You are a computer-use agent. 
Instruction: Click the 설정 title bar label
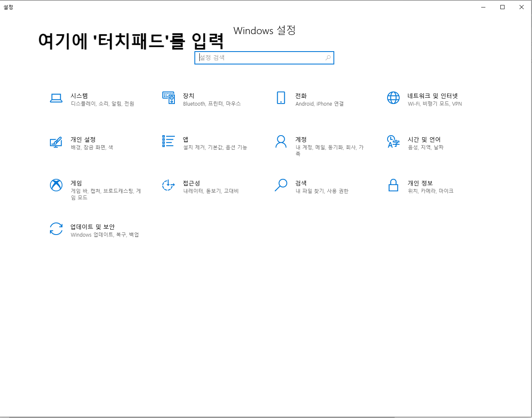(9, 7)
